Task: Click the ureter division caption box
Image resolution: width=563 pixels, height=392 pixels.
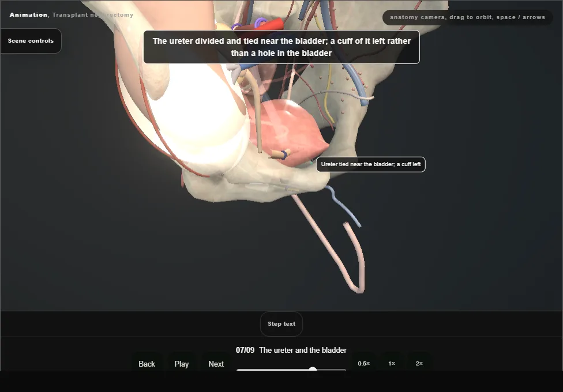Action: (x=281, y=47)
